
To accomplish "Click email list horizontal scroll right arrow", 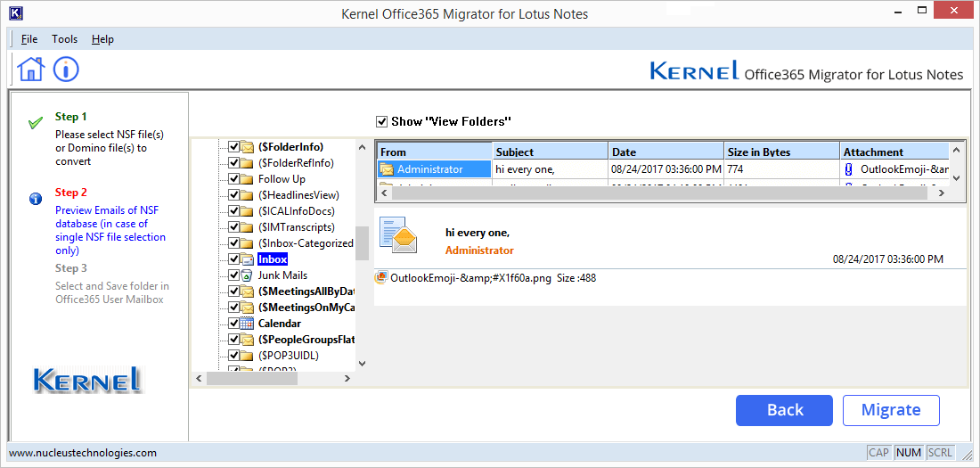I will tap(942, 193).
